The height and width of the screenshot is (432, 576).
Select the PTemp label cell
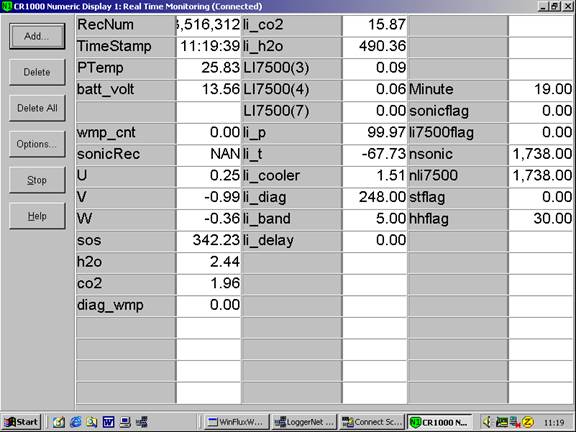(x=126, y=68)
